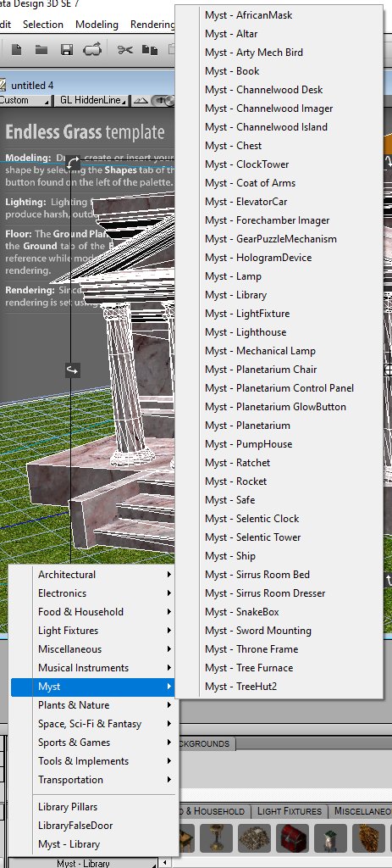Select Myst - AfricanMask

(x=279, y=15)
